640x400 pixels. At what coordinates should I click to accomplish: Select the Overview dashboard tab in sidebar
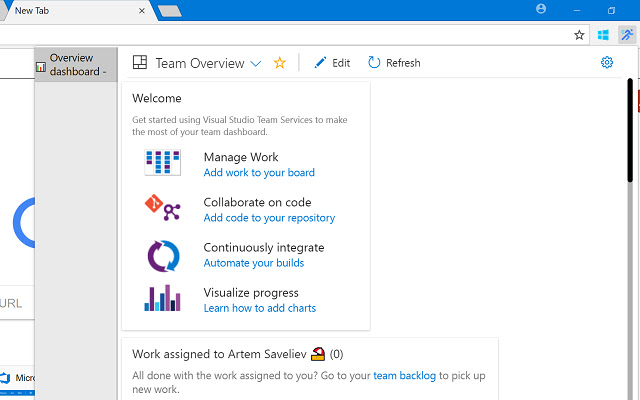click(x=76, y=64)
